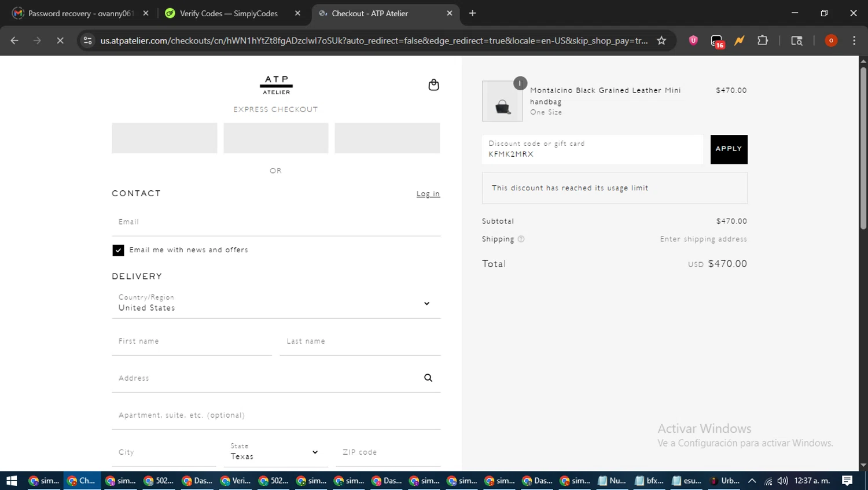Show hidden system tray icons
868x490 pixels.
pyautogui.click(x=752, y=481)
